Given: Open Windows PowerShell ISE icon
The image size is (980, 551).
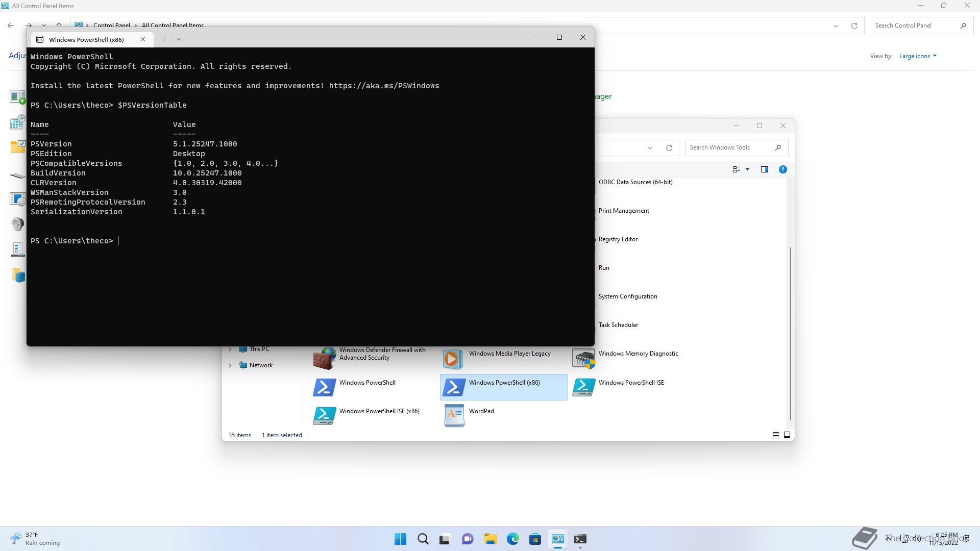Looking at the screenshot, I should click(x=583, y=387).
